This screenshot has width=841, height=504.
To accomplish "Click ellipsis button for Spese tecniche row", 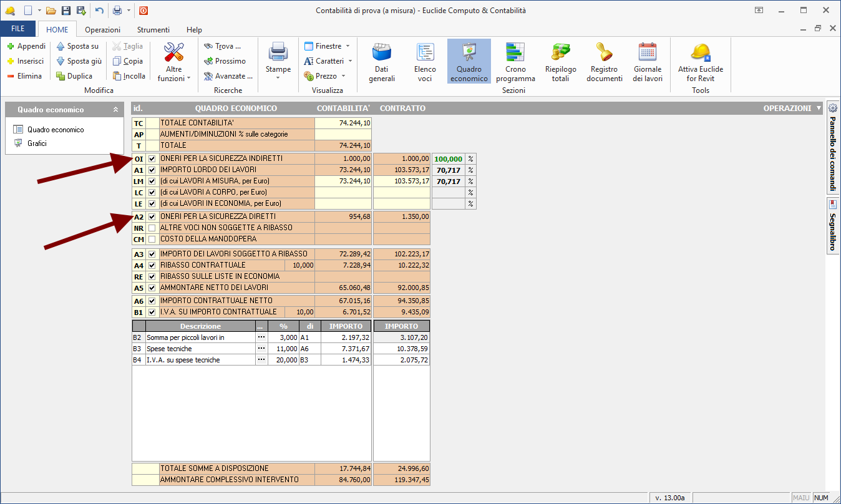I will point(261,349).
